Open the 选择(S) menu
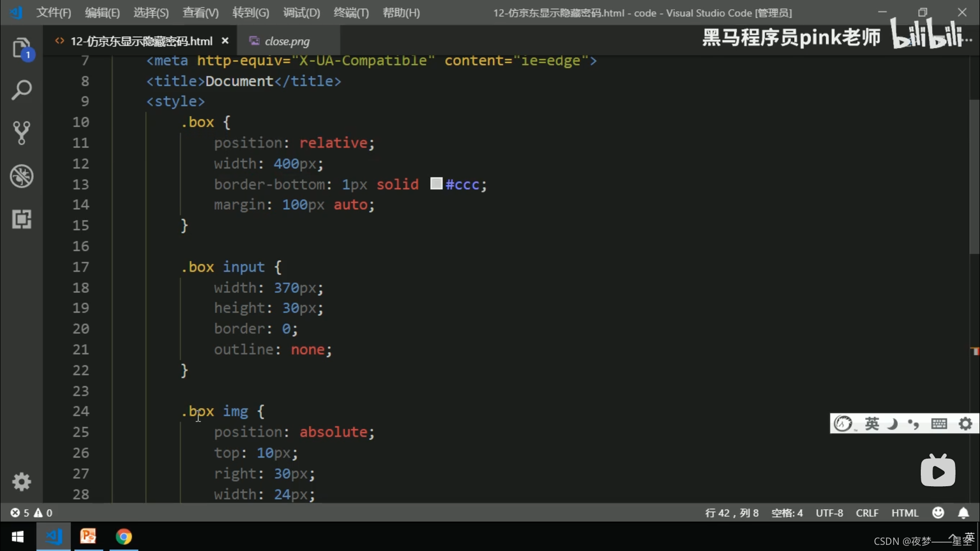Screen dimensions: 980x551 pos(151,13)
